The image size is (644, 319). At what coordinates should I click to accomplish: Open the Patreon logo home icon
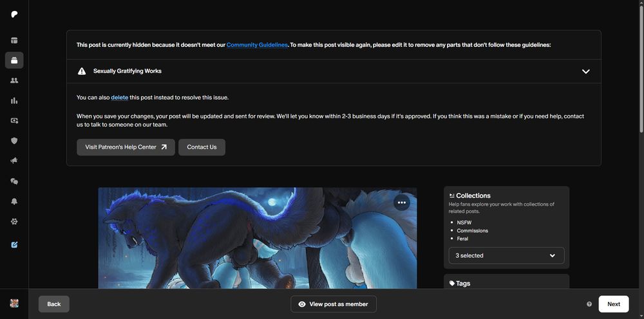(14, 14)
